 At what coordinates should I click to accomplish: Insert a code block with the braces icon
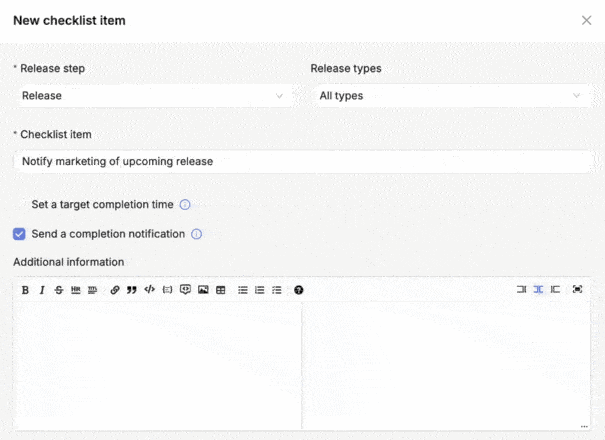coord(167,289)
